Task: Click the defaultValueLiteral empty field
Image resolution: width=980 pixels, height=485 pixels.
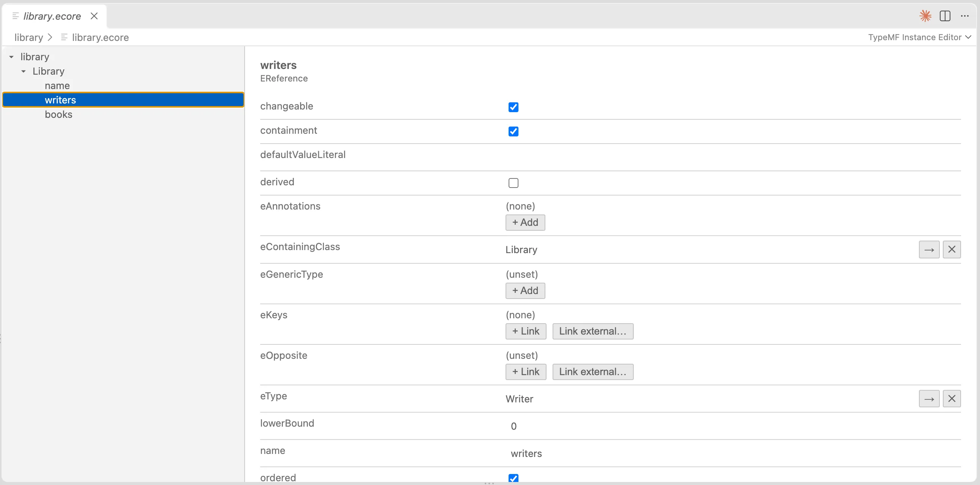Action: 733,157
